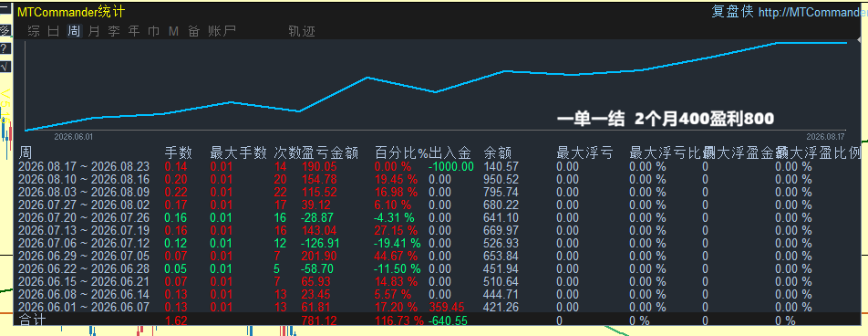Click the total withdrawal -640.55
Viewport: 868px width, 336px height.
[x=448, y=320]
